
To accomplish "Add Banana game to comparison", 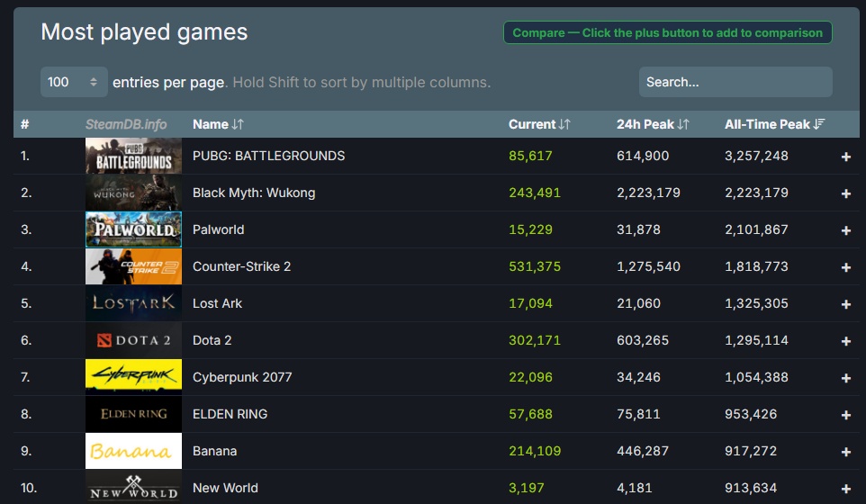I will pos(845,452).
